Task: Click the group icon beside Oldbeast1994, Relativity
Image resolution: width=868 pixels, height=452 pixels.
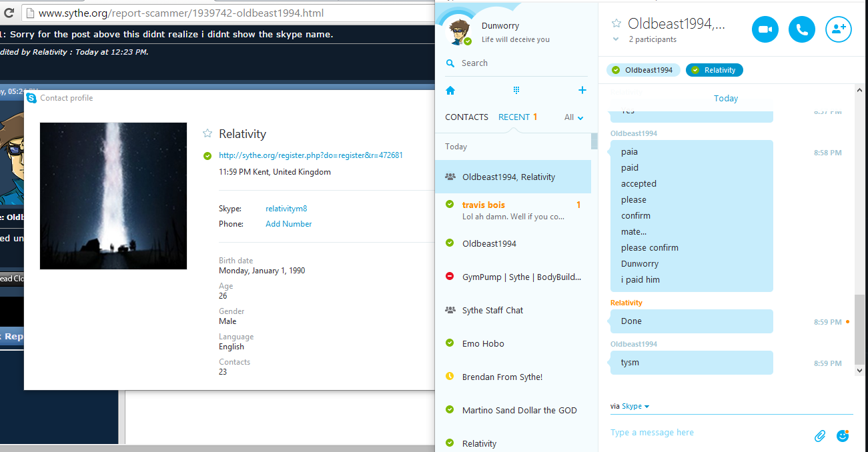Action: pyautogui.click(x=450, y=177)
